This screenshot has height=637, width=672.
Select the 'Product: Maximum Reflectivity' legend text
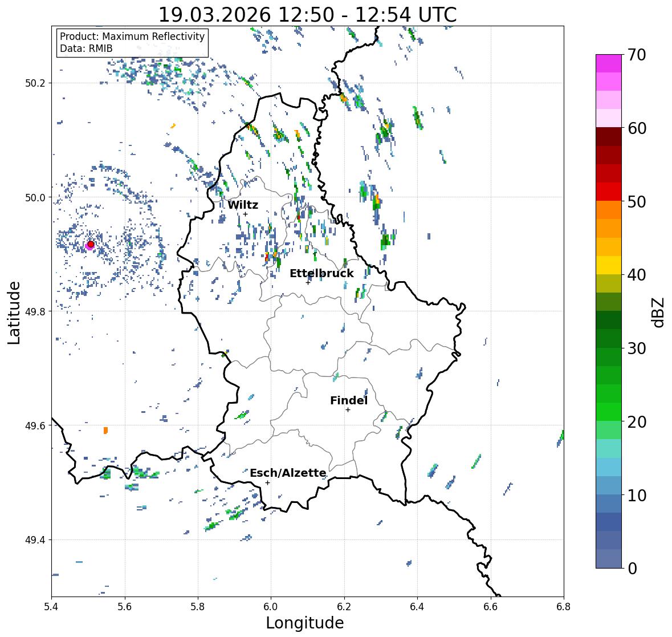[x=132, y=36]
